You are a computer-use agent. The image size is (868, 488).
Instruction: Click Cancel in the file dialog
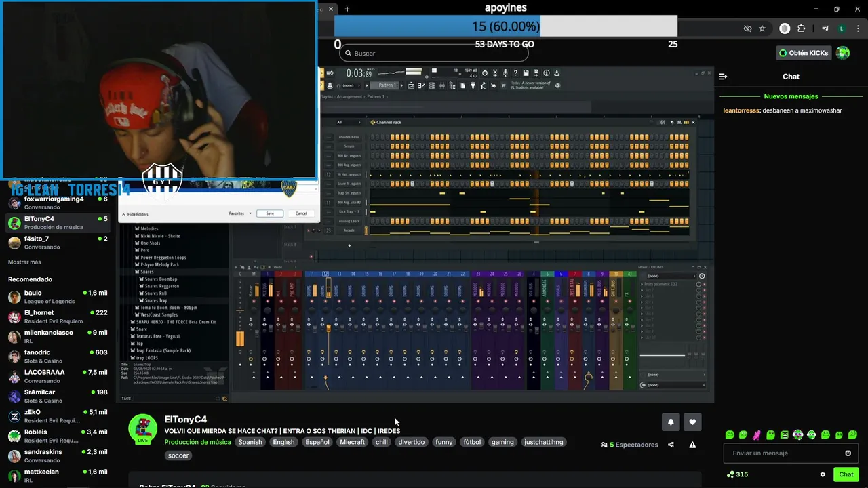point(301,213)
